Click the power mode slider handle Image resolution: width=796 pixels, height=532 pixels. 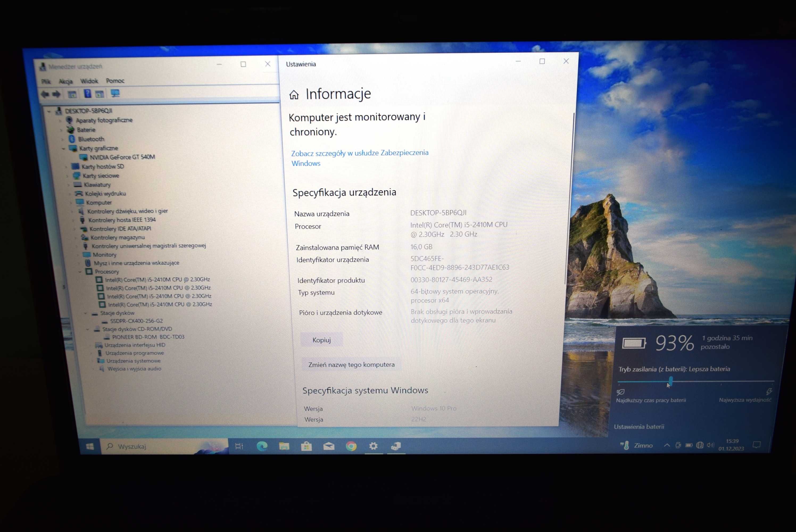(671, 381)
